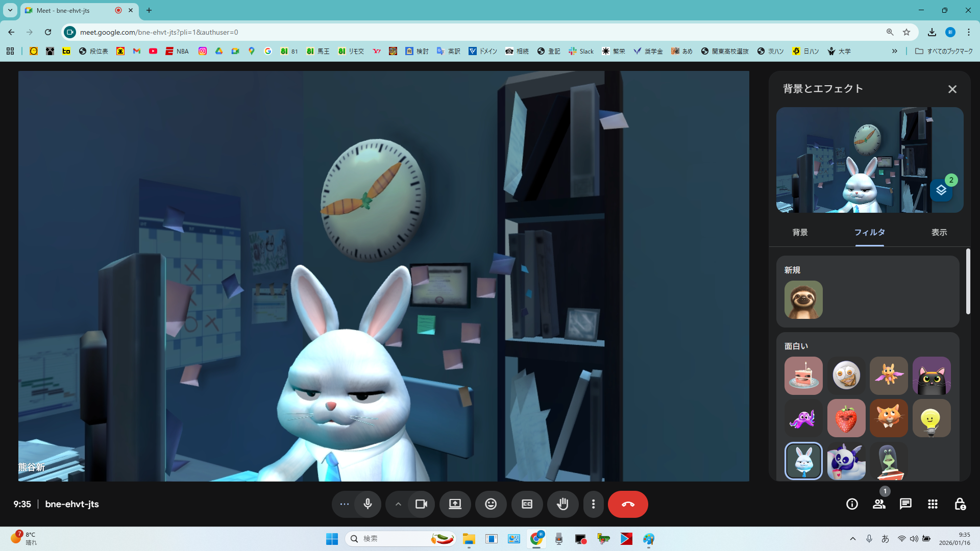The width and height of the screenshot is (980, 551).
Task: Switch to the 背景 tab
Action: pyautogui.click(x=800, y=233)
